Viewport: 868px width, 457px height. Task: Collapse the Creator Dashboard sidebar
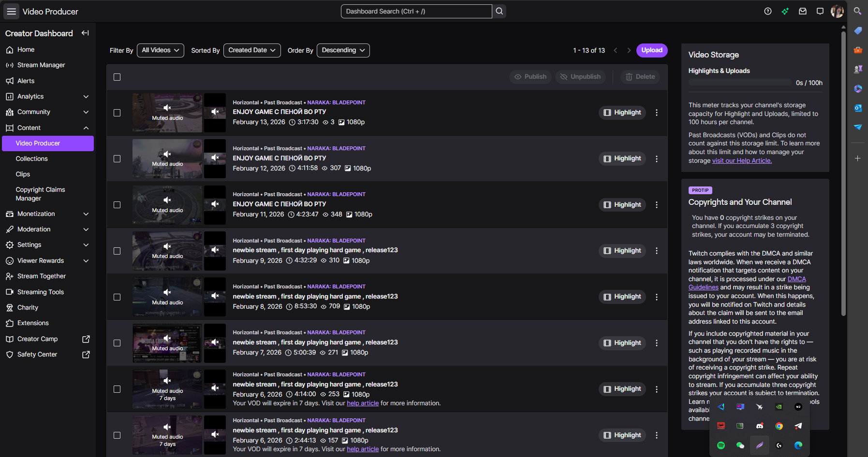coord(85,33)
